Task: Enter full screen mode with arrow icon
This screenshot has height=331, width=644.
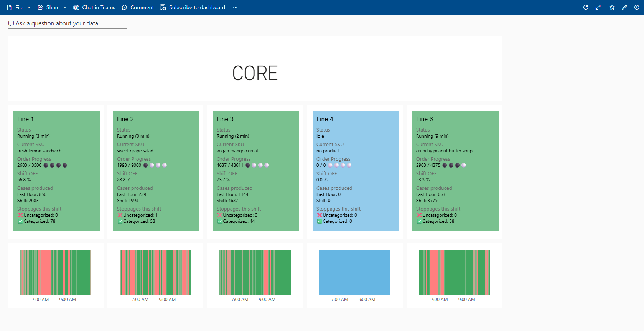Action: [598, 7]
